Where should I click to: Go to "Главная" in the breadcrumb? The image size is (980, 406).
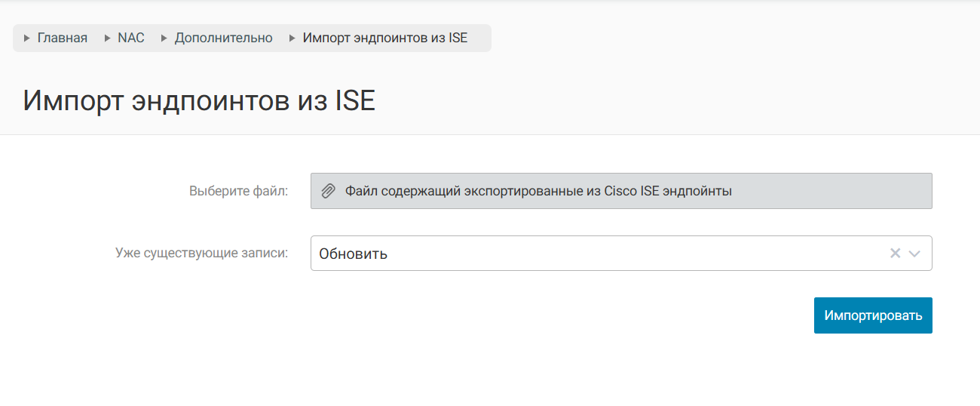pos(62,38)
